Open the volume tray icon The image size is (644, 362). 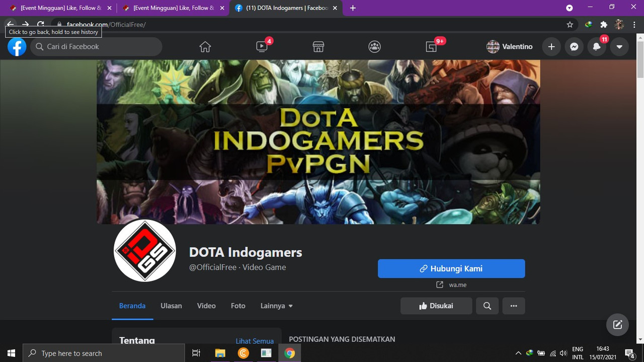point(563,353)
